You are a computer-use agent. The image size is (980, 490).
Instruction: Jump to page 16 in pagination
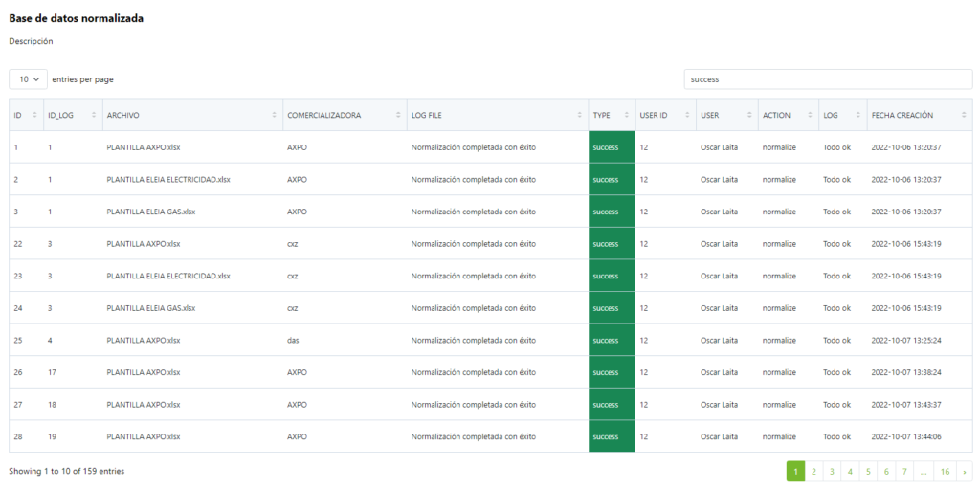pyautogui.click(x=944, y=471)
